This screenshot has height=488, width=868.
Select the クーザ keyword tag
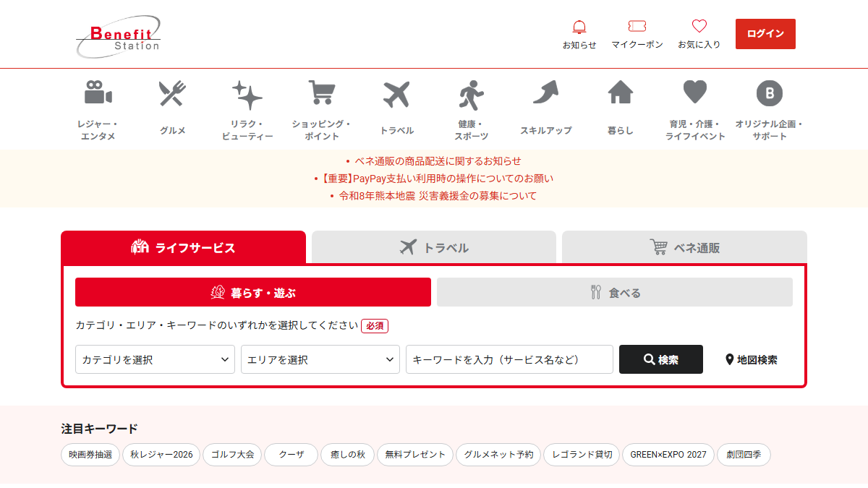(291, 455)
